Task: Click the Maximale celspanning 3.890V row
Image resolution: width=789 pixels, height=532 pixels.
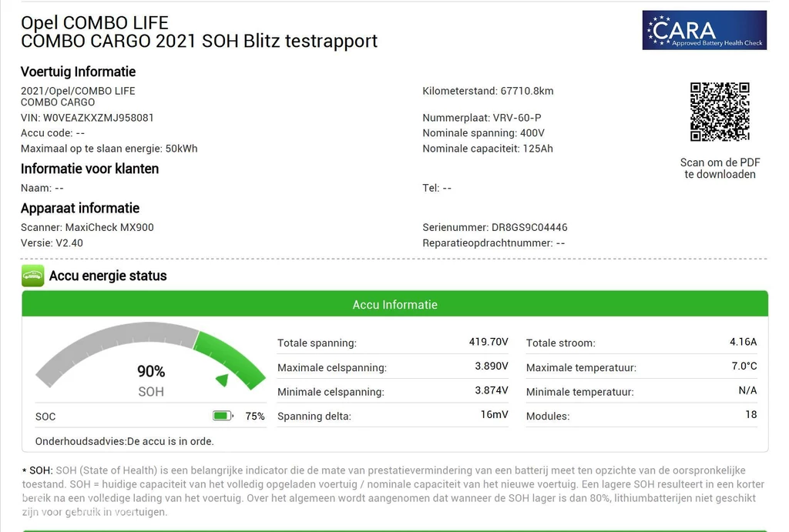Action: point(392,367)
